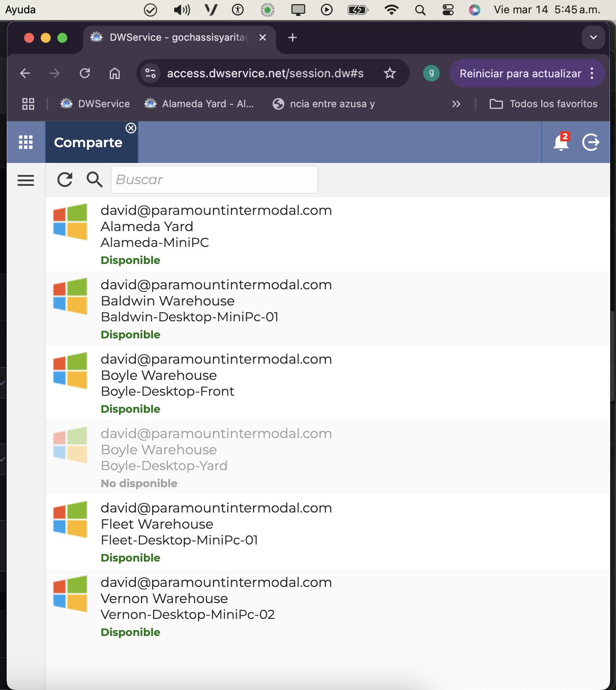Bookmark this page with the star
The width and height of the screenshot is (616, 690).
click(390, 74)
